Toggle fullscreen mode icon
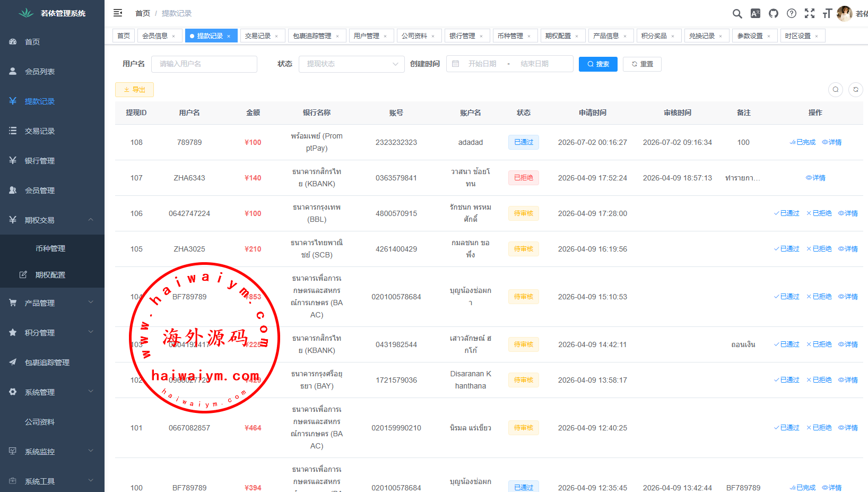The height and width of the screenshot is (492, 868). point(810,13)
